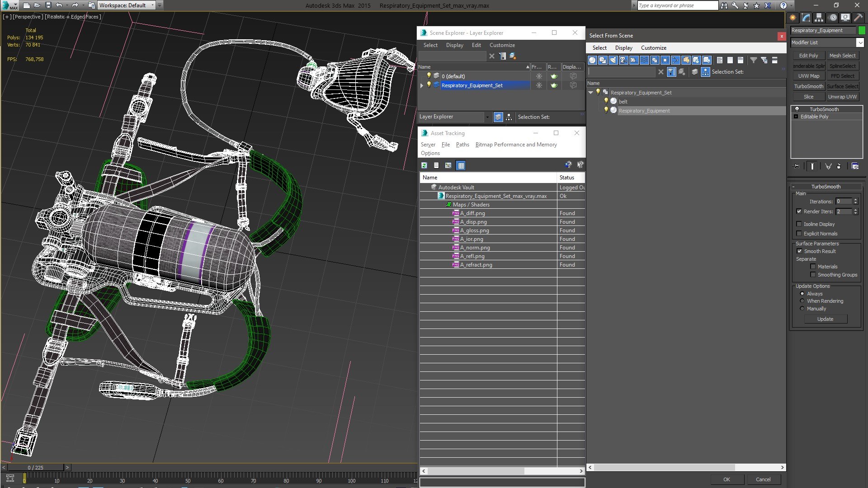Click Pin Stack icon below modifier stack
868x488 pixels.
797,166
